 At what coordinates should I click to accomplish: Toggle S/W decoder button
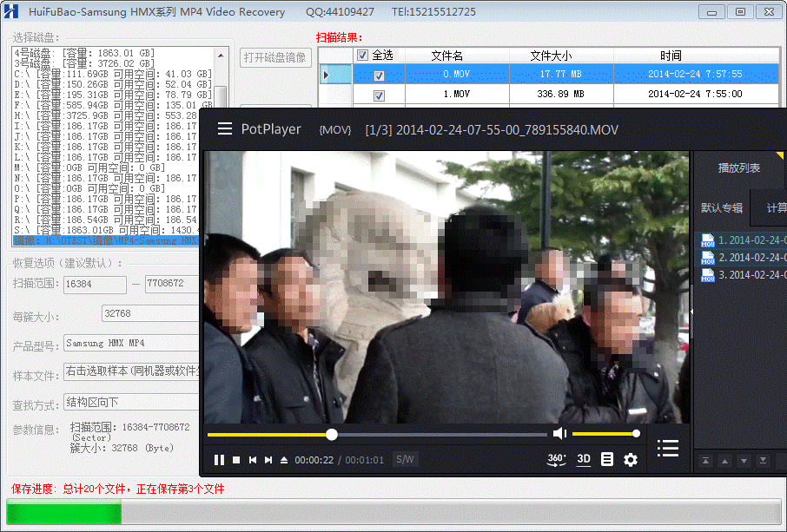pos(405,459)
